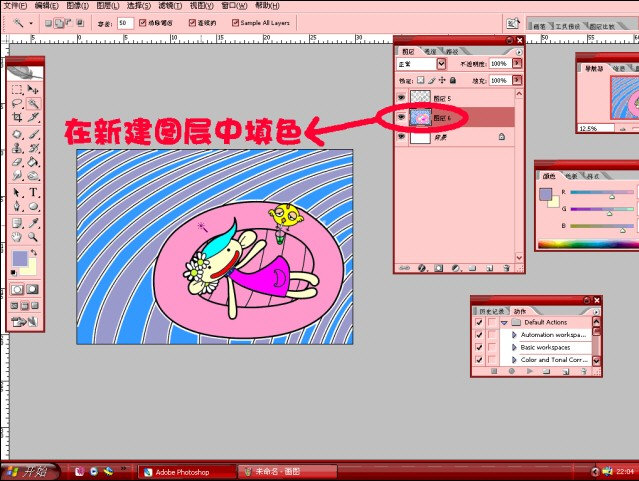Delete layer with Layers panel trash icon
The width and height of the screenshot is (639, 481).
[507, 268]
